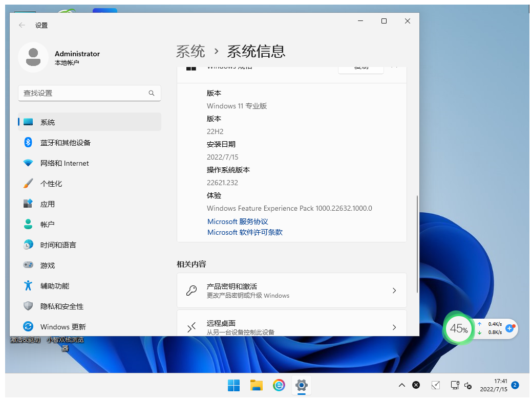Click the paintbrush personalization icon
Screen dimensions: 532x401
coord(28,184)
